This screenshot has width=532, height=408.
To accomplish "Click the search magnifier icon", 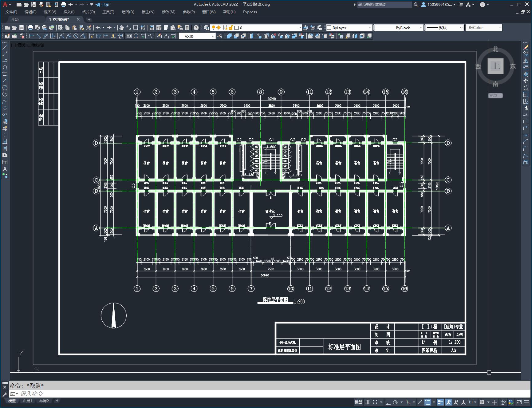I will tap(416, 4).
